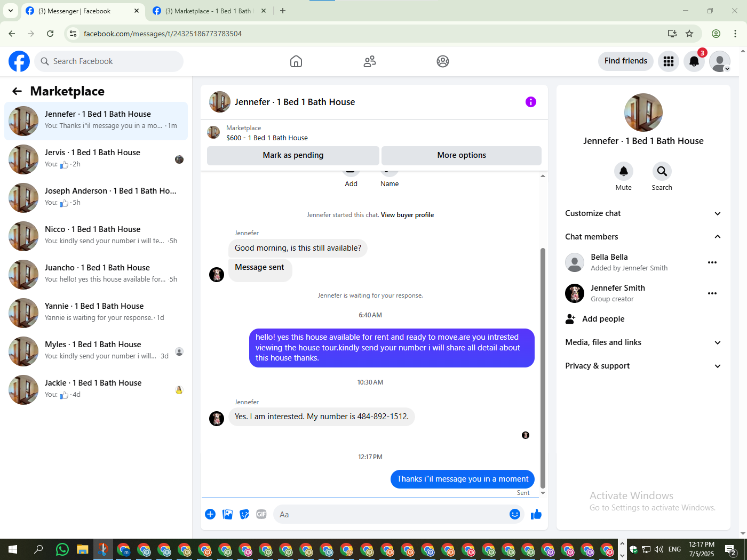Choose a sticker icon in composer
747x560 pixels.
coord(244,514)
